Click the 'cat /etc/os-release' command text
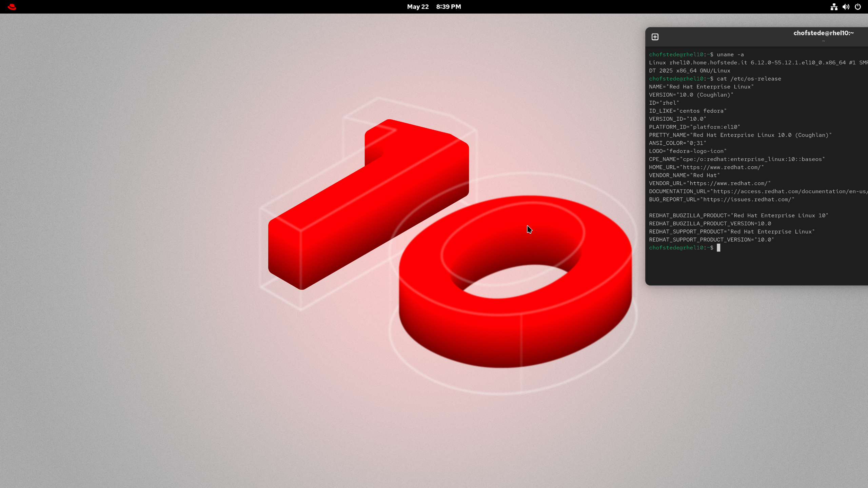The width and height of the screenshot is (868, 488). (x=749, y=79)
